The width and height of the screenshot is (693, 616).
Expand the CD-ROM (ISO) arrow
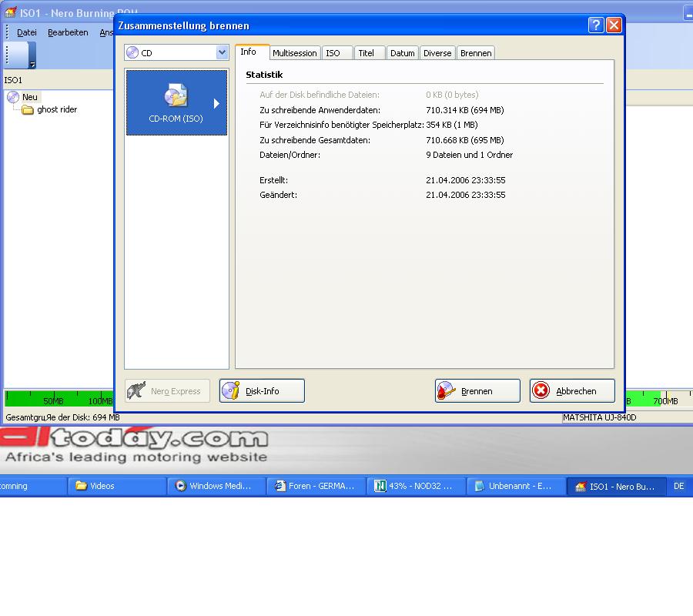tap(216, 103)
